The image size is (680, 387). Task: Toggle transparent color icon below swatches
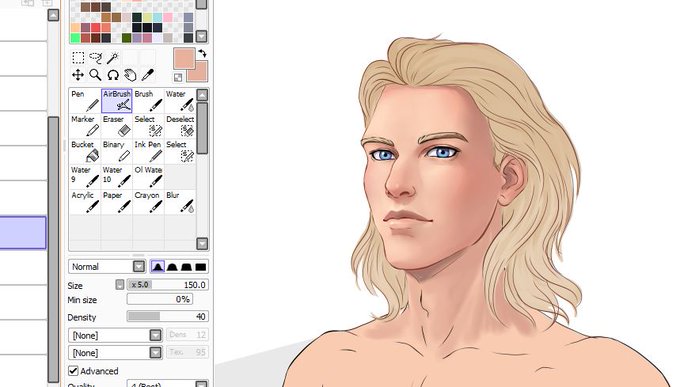pyautogui.click(x=178, y=78)
